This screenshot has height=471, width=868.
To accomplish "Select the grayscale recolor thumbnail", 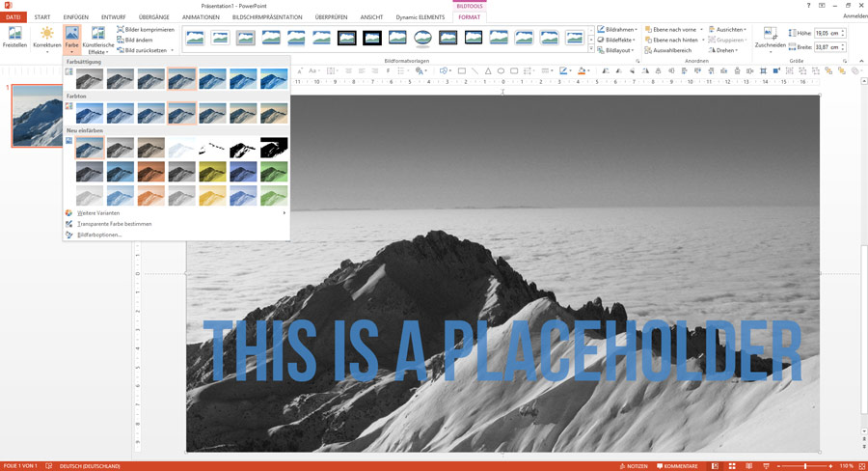I will coord(121,148).
